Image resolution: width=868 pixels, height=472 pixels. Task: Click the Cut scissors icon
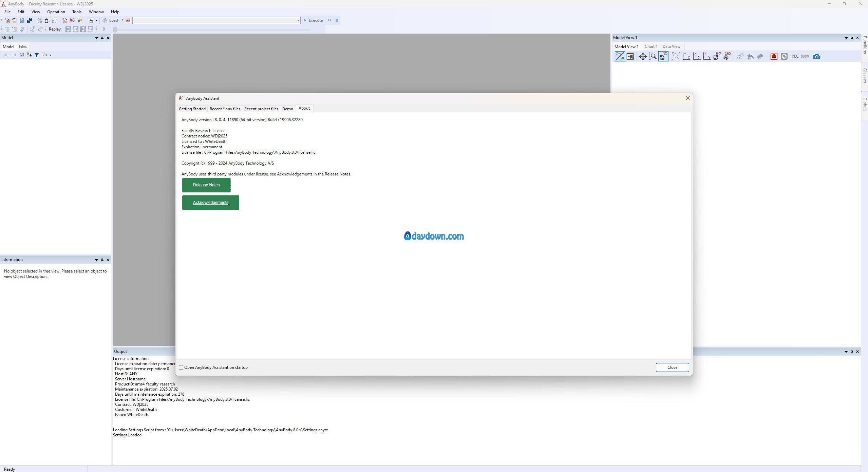[x=40, y=20]
